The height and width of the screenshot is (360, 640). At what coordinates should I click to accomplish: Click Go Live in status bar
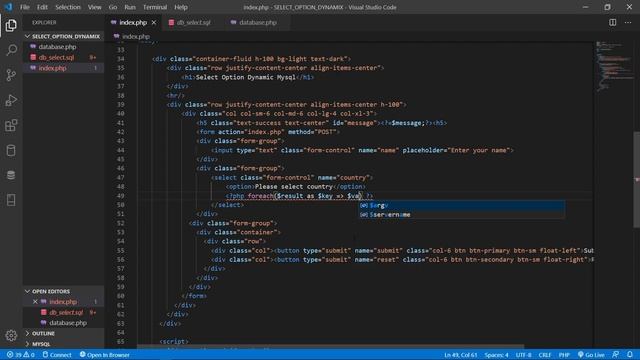point(591,355)
